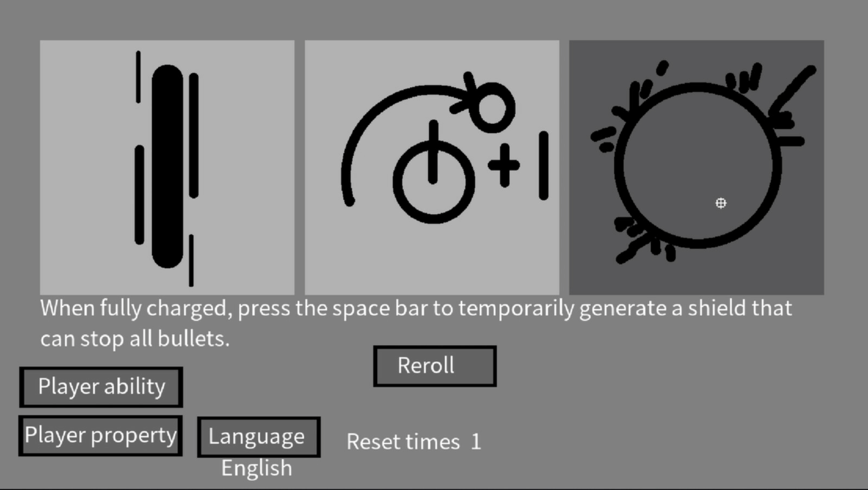The image size is (868, 490).
Task: Click the diagonal streak at shield card's top-right
Action: pos(793,90)
